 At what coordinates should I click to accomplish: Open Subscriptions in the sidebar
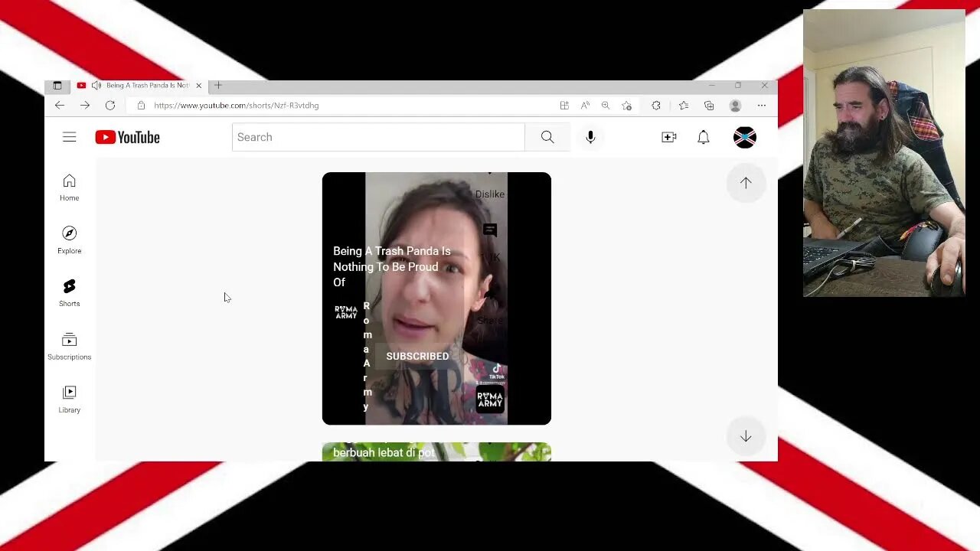(70, 346)
